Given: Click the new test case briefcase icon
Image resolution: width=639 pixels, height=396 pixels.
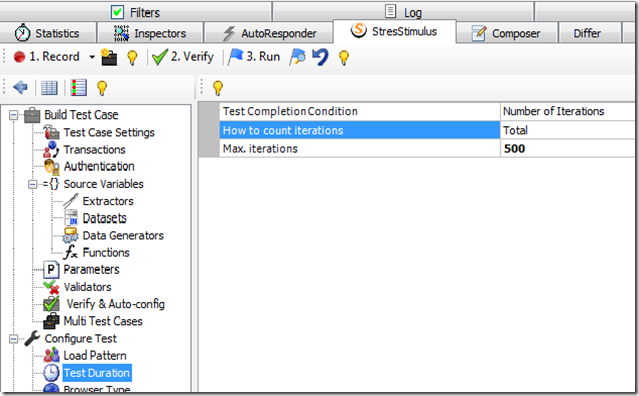Looking at the screenshot, I should [109, 57].
